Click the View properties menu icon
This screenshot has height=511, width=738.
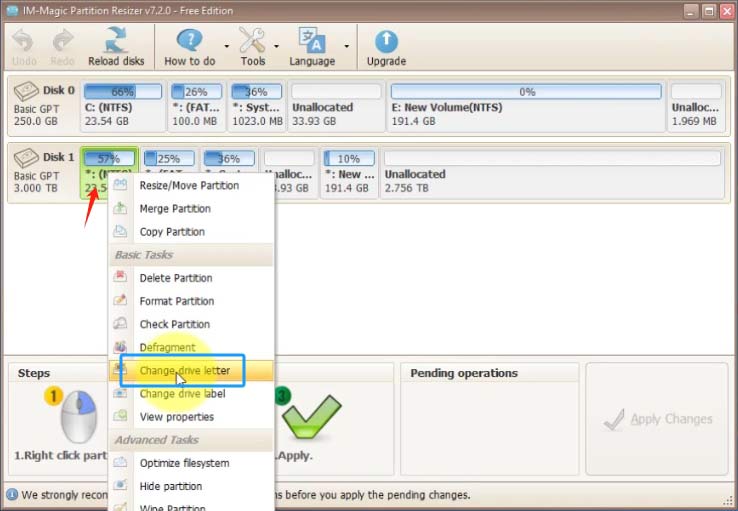pyautogui.click(x=120, y=415)
